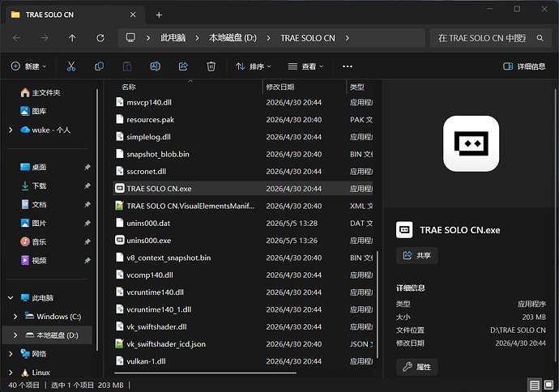Viewport: 559px width, 392px height.
Task: Click the Share icon in toolbar
Action: coord(183,66)
